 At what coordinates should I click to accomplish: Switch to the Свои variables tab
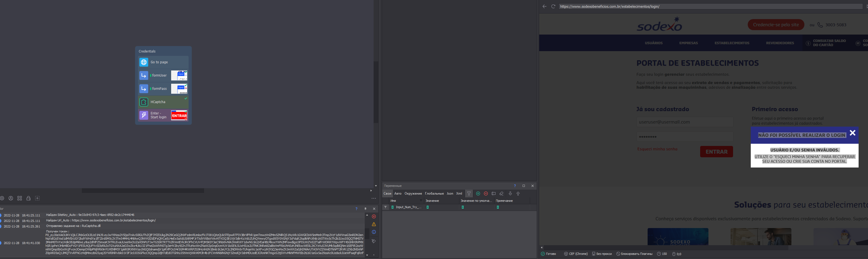pyautogui.click(x=387, y=194)
